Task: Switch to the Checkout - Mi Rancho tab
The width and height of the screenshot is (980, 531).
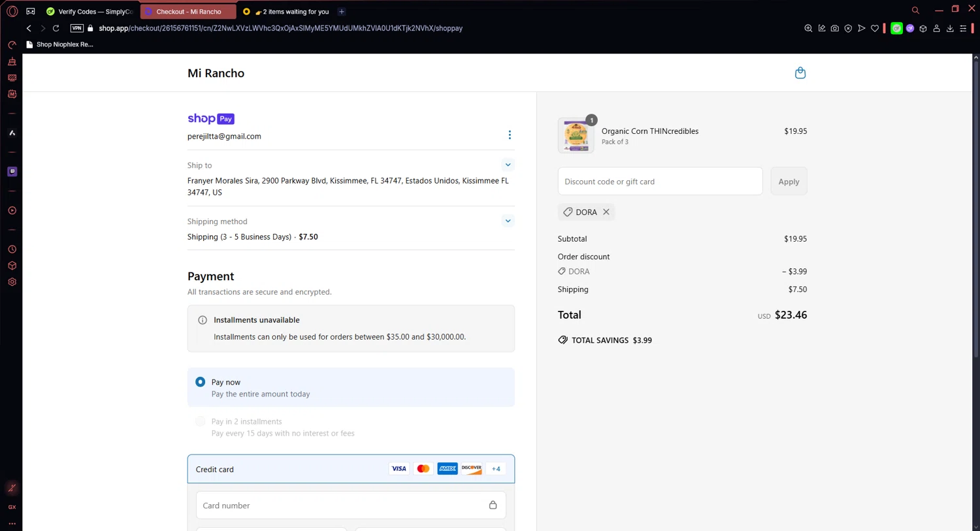Action: [x=188, y=11]
